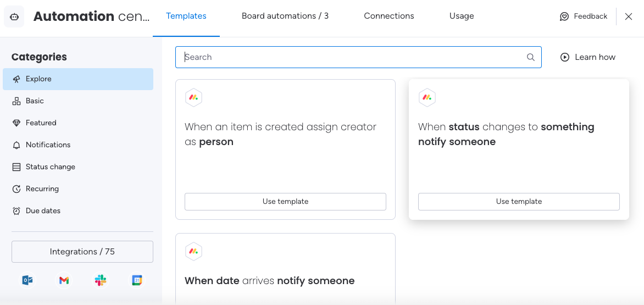The height and width of the screenshot is (305, 644).
Task: Use template for status change notification
Action: (x=519, y=202)
